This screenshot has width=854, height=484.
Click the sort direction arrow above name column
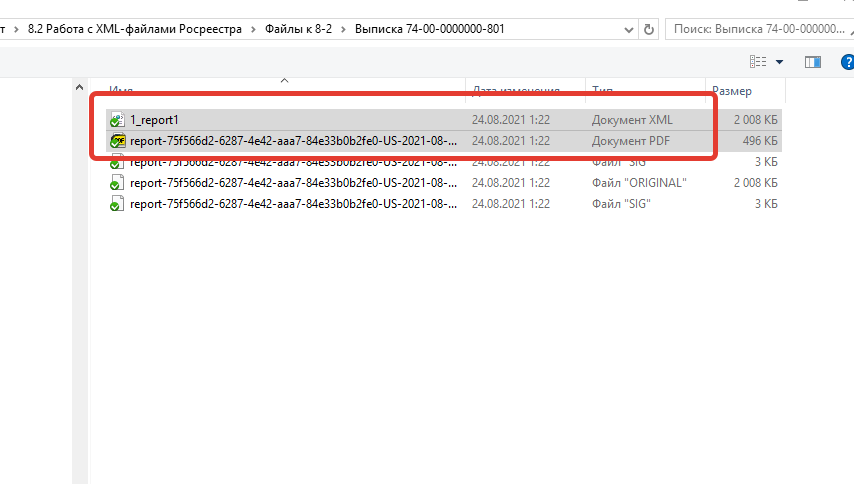(x=284, y=81)
